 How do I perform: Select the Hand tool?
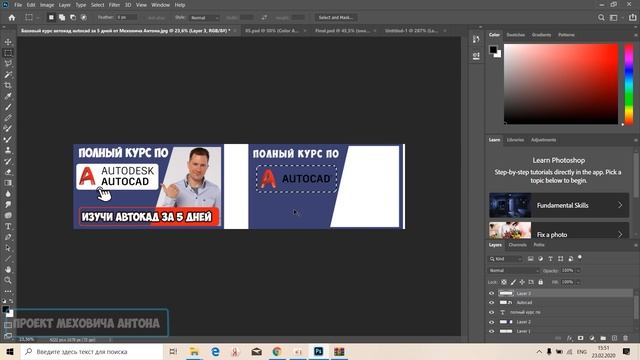click(x=8, y=269)
